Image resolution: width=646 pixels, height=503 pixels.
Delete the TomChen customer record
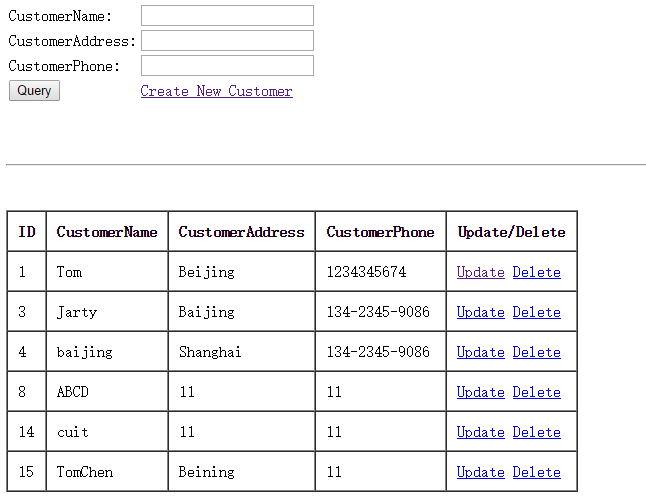point(536,472)
